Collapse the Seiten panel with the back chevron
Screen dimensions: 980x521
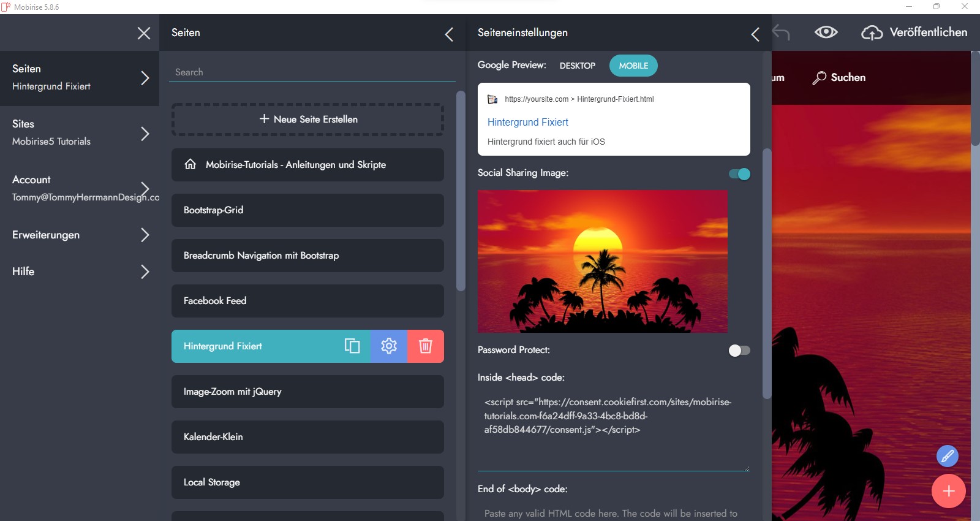coord(449,34)
